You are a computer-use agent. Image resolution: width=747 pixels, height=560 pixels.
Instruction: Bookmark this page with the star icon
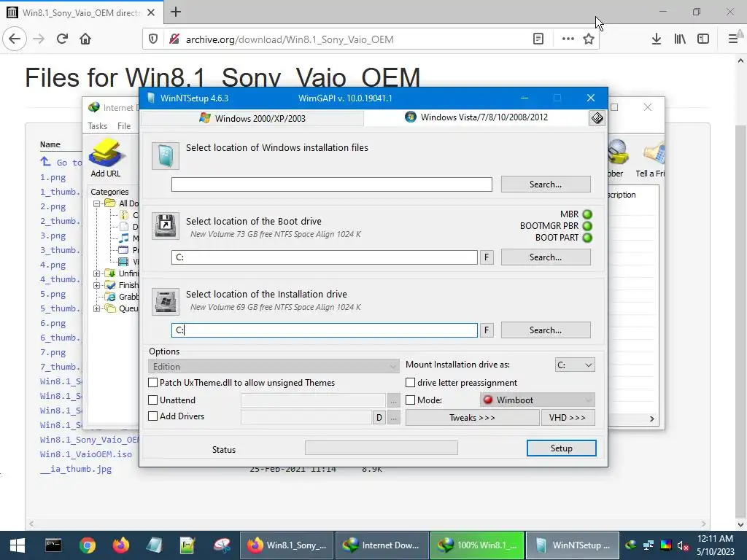pyautogui.click(x=589, y=39)
